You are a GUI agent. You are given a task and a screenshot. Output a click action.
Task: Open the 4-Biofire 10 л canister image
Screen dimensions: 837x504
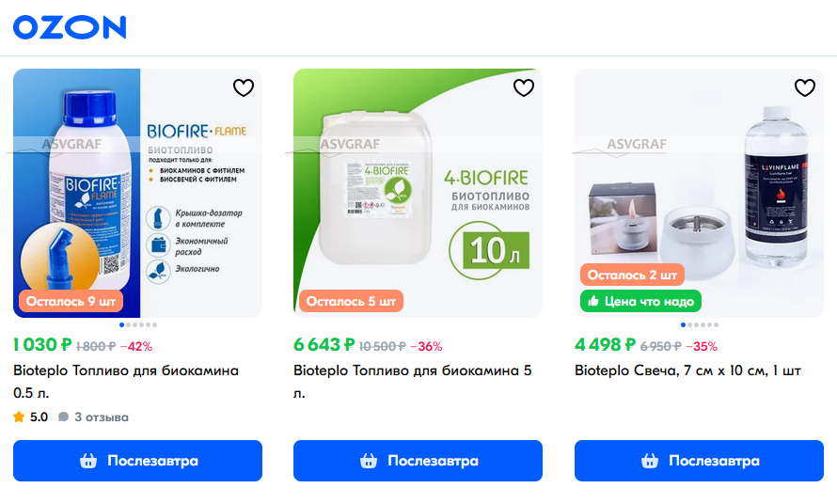[418, 194]
